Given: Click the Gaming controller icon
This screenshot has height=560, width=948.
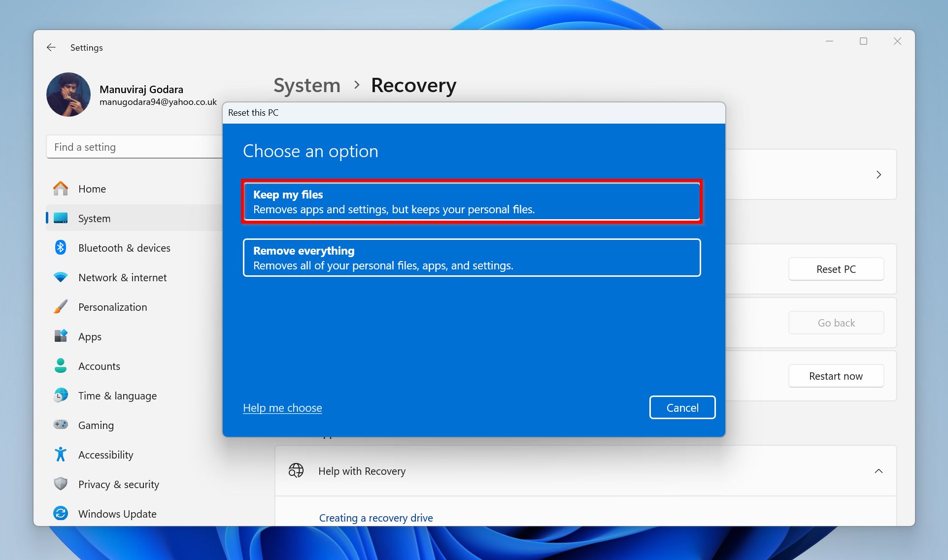Looking at the screenshot, I should [61, 425].
